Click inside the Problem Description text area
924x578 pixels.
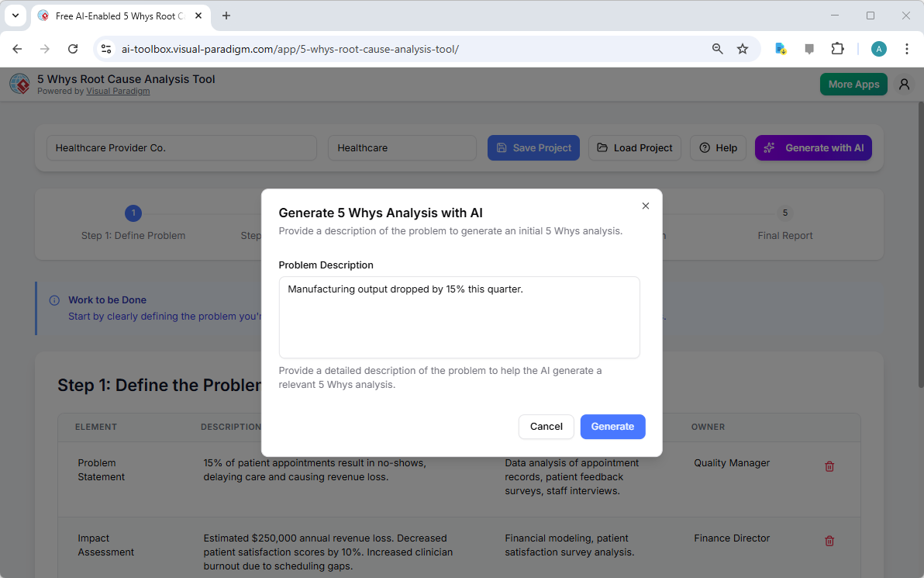459,317
